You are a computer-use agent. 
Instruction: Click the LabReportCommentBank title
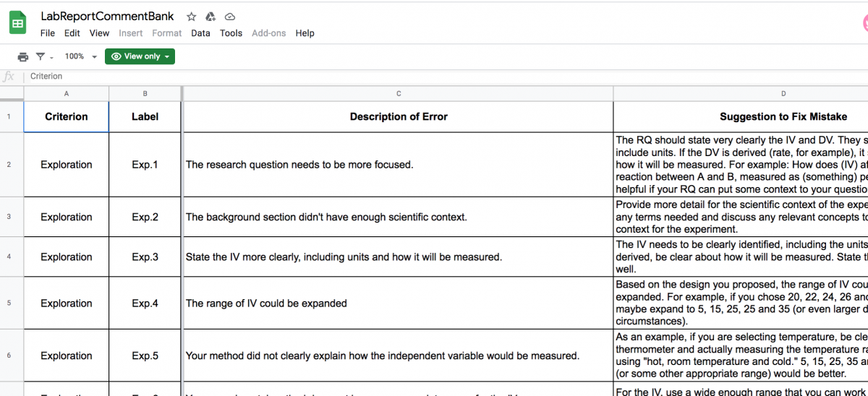[x=107, y=17]
